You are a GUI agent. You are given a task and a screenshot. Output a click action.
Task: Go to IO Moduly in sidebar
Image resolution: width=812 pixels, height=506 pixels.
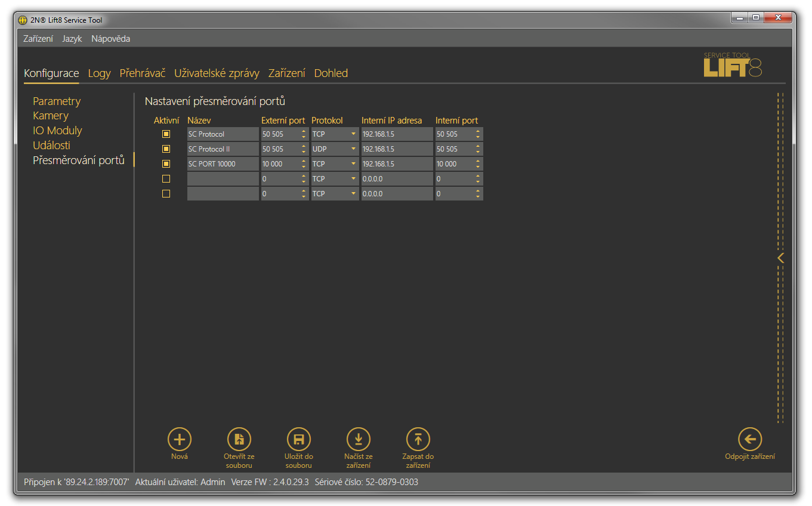click(x=57, y=131)
